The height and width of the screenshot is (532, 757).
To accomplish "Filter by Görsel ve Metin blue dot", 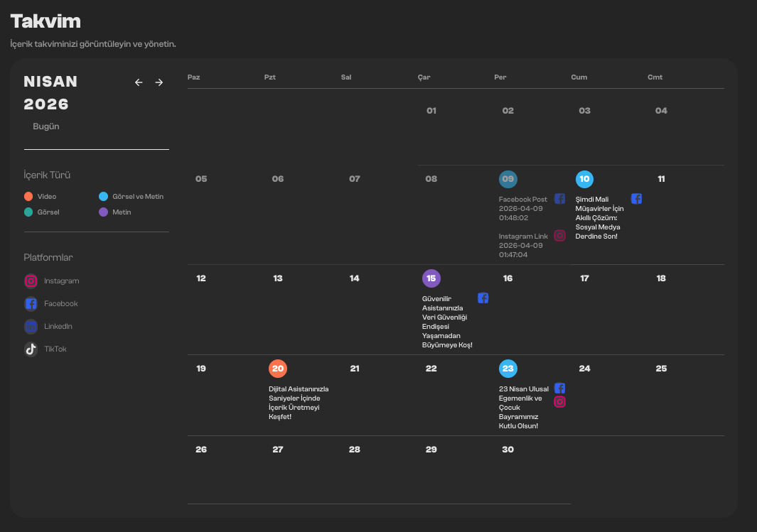I will (x=103, y=196).
